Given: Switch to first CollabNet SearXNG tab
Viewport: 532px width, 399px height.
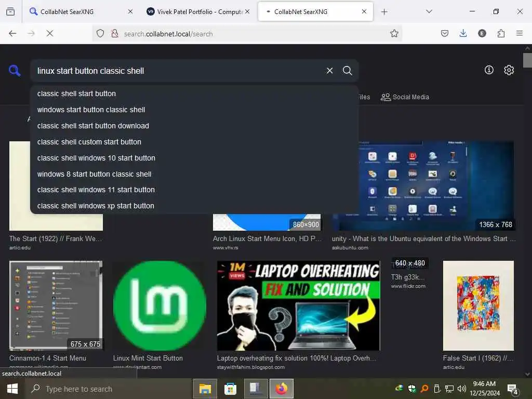Looking at the screenshot, I should (x=81, y=11).
